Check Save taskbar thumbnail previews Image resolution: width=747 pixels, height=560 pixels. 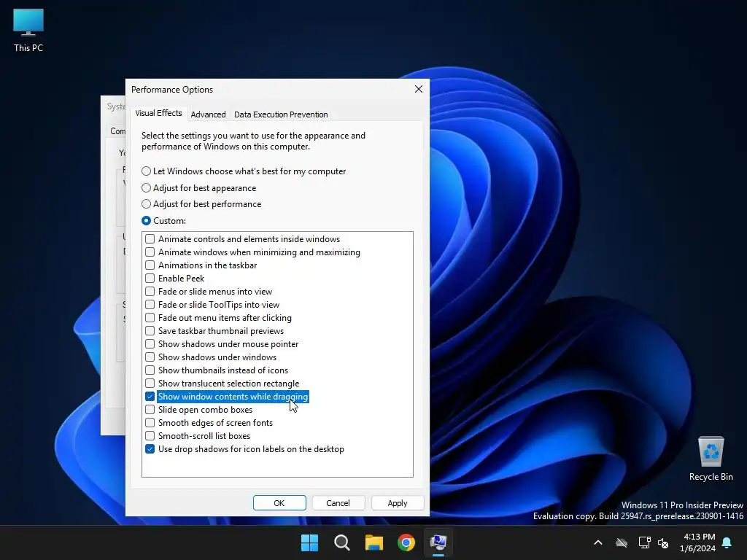tap(150, 330)
